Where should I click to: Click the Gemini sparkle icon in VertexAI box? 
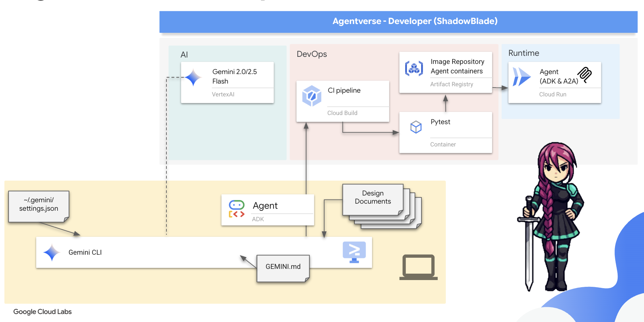click(193, 77)
